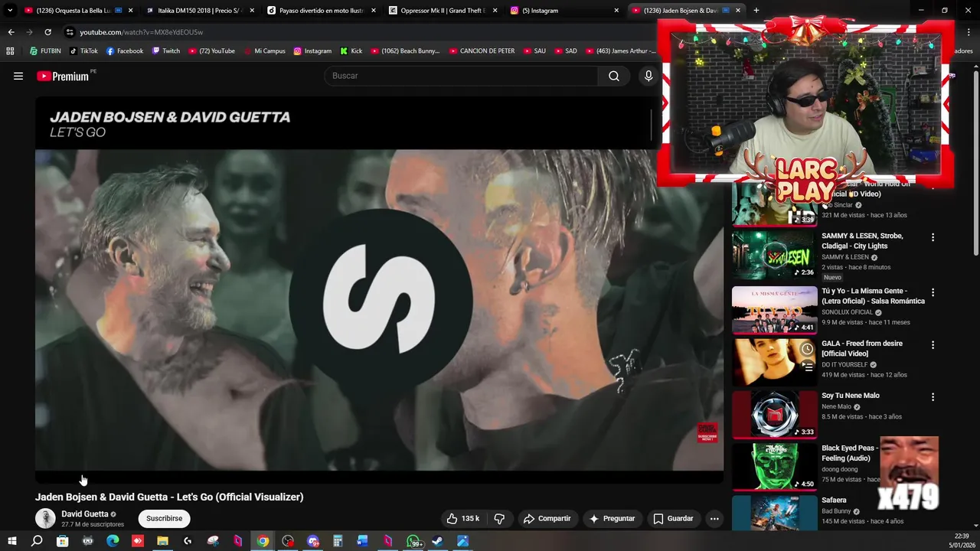Play Soy Tu Nene Malo thumbnail
Image resolution: width=980 pixels, height=551 pixels.
(x=774, y=414)
